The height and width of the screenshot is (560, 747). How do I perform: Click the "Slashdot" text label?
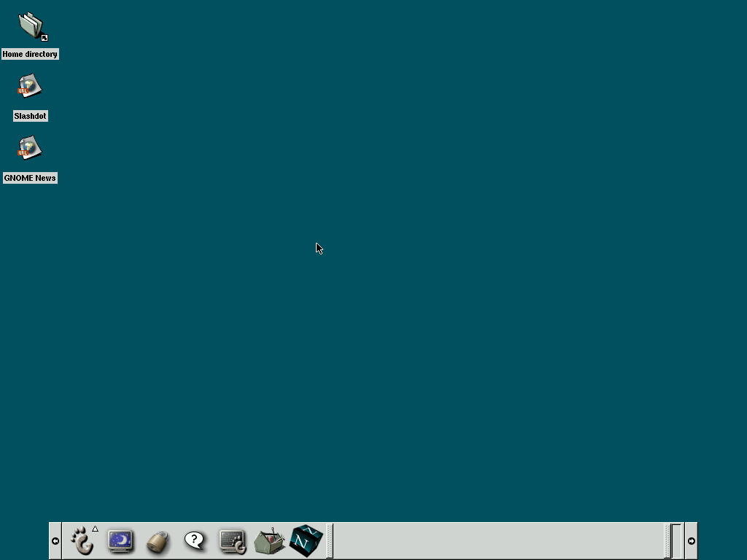[30, 115]
